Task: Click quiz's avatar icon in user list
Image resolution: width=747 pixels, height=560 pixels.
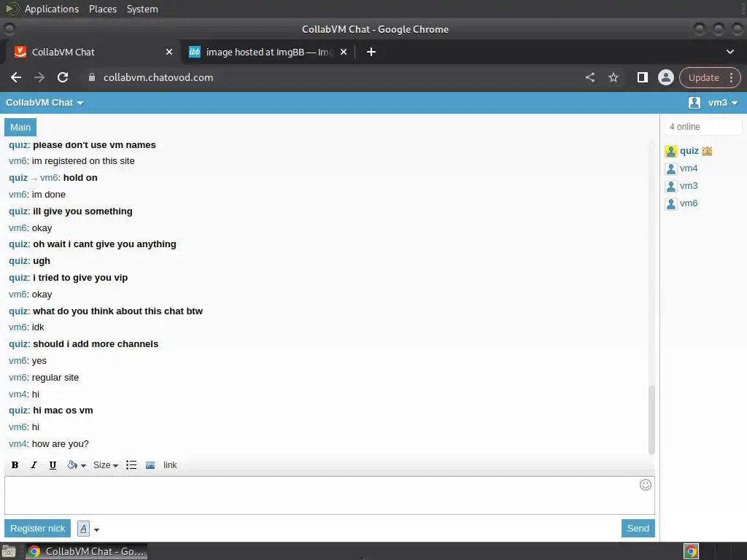Action: pyautogui.click(x=671, y=152)
